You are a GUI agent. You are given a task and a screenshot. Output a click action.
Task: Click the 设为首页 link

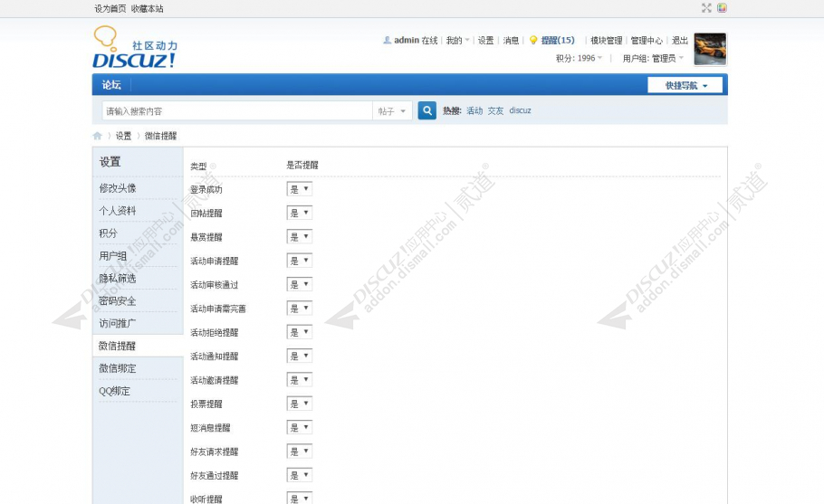click(110, 9)
